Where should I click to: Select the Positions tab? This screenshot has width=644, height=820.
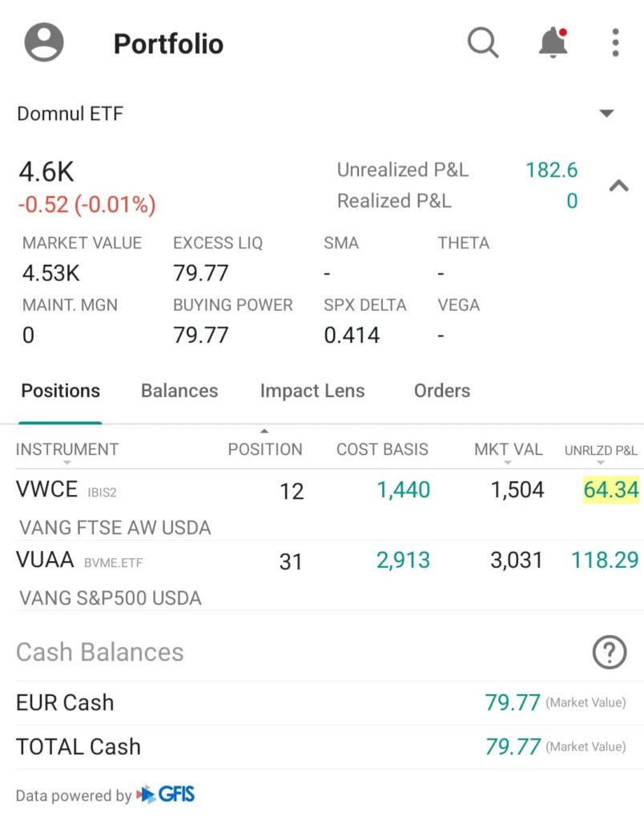(x=61, y=391)
